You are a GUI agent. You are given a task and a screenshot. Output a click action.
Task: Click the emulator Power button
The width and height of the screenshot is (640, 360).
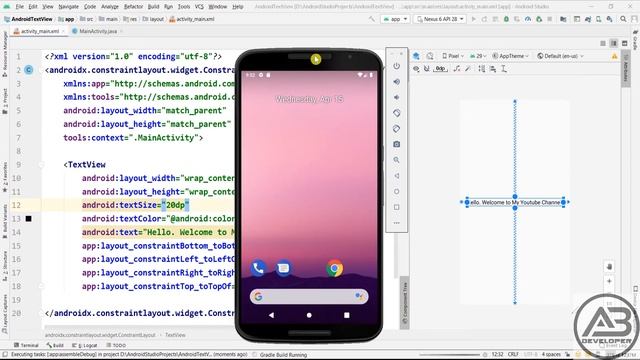point(396,66)
